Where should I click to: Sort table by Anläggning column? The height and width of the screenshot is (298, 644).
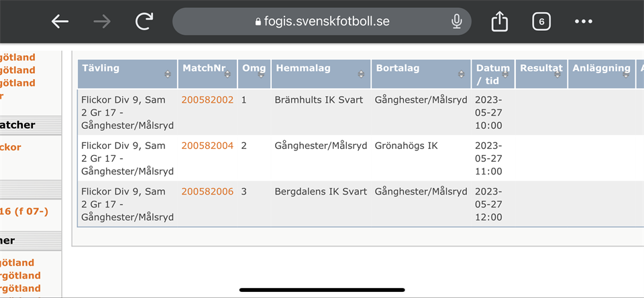tap(601, 74)
